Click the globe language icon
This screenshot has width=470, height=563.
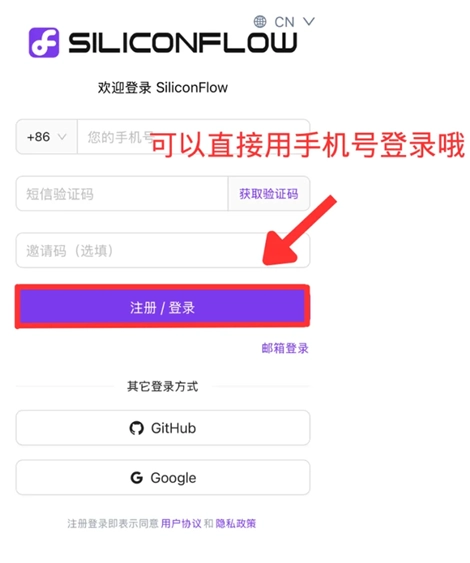(260, 22)
